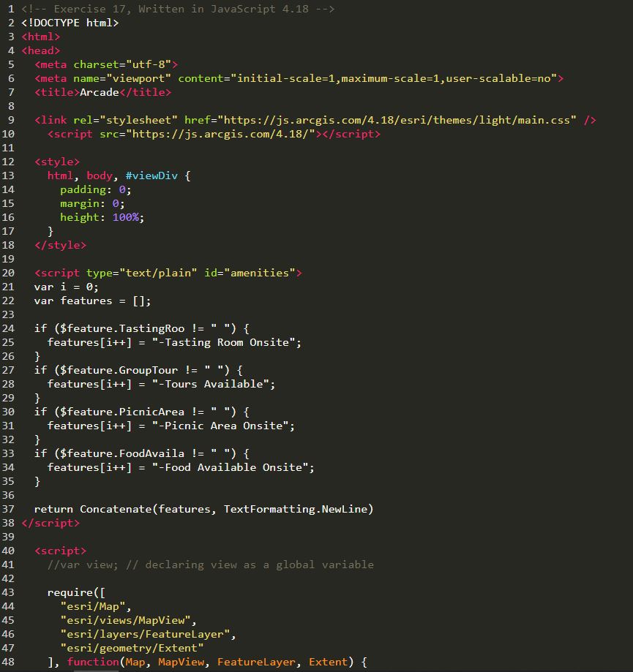Click the "amenities" script id value
The image size is (633, 672).
pyautogui.click(x=260, y=273)
